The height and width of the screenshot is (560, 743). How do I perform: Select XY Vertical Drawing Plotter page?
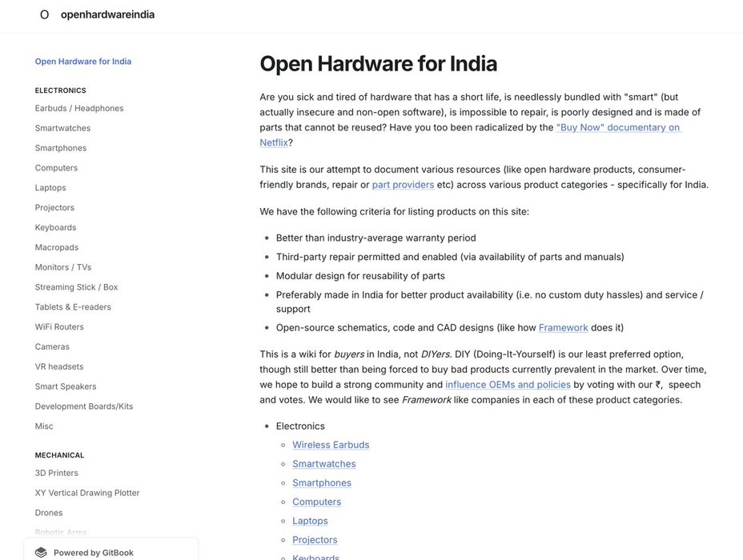click(x=87, y=494)
